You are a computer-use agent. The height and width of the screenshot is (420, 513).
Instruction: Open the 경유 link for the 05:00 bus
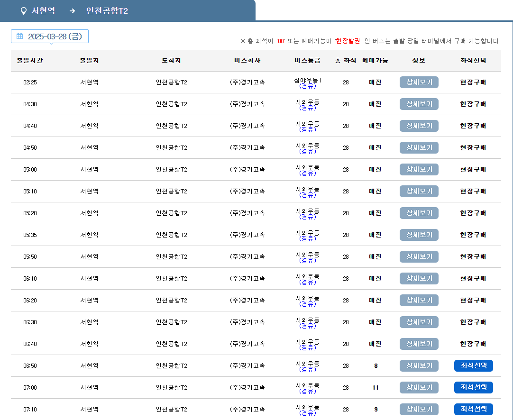307,173
